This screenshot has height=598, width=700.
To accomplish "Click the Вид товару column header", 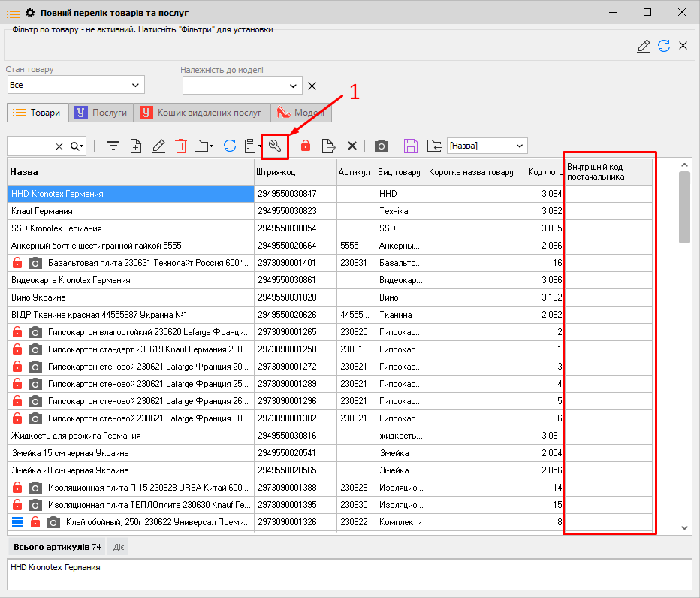I will (x=400, y=172).
